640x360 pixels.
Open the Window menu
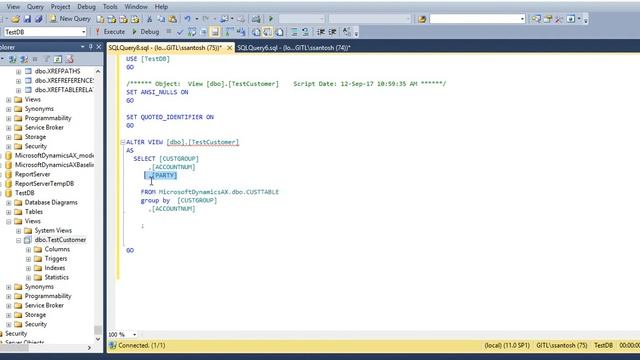[x=136, y=7]
